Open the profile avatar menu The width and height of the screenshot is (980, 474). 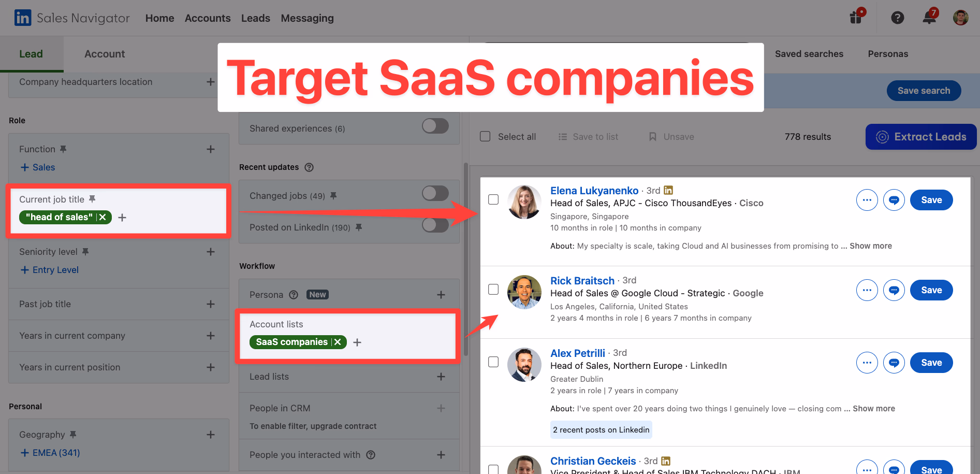point(961,18)
